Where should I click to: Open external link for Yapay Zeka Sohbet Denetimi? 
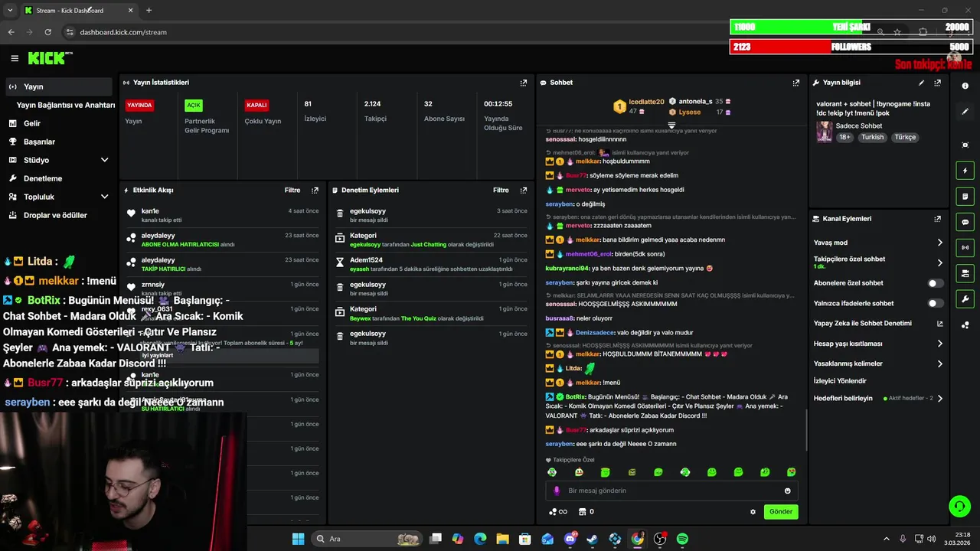pyautogui.click(x=939, y=324)
